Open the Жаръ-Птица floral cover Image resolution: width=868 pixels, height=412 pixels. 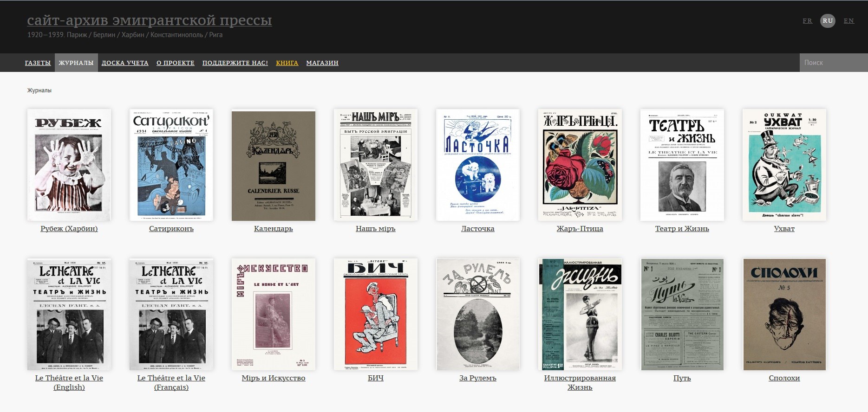[x=580, y=165]
